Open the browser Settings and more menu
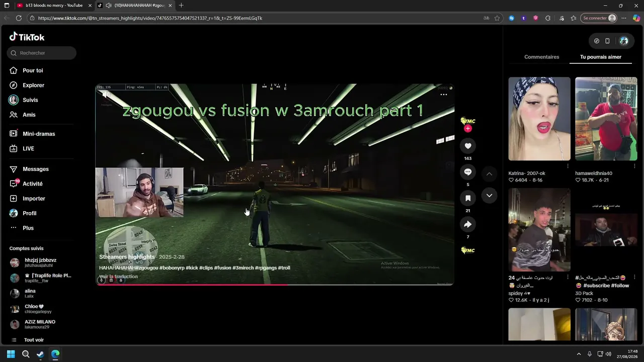 (x=624, y=18)
